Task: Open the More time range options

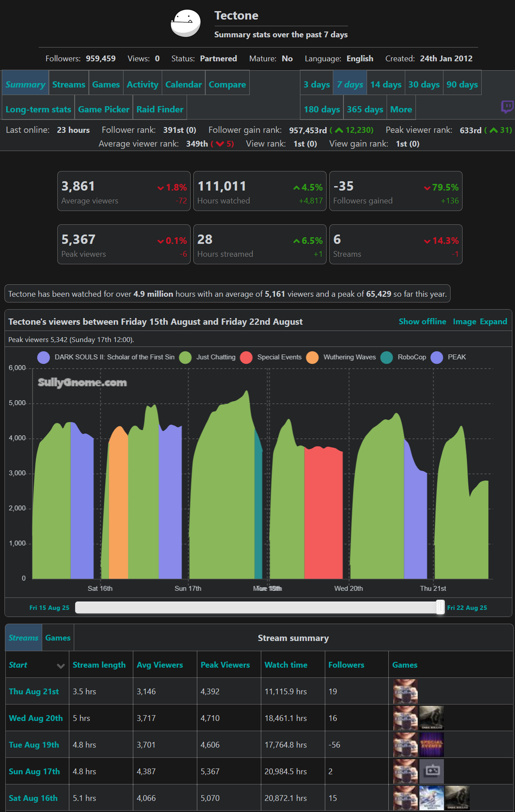Action: click(x=401, y=109)
